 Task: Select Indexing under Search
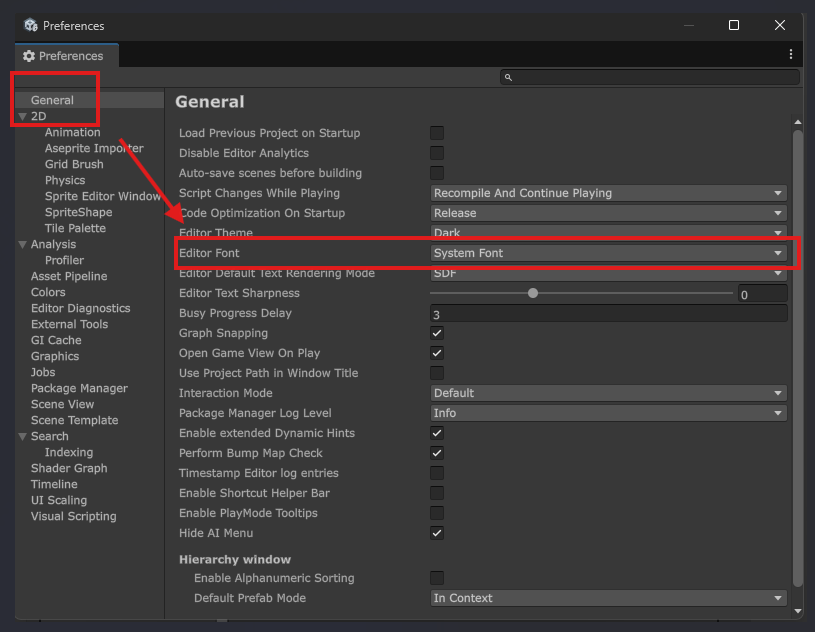pos(69,452)
